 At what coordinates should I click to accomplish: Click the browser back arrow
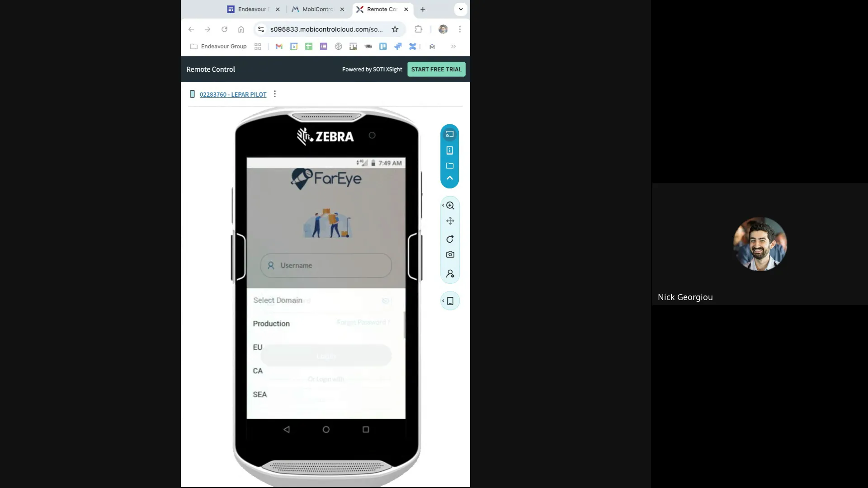coord(191,29)
